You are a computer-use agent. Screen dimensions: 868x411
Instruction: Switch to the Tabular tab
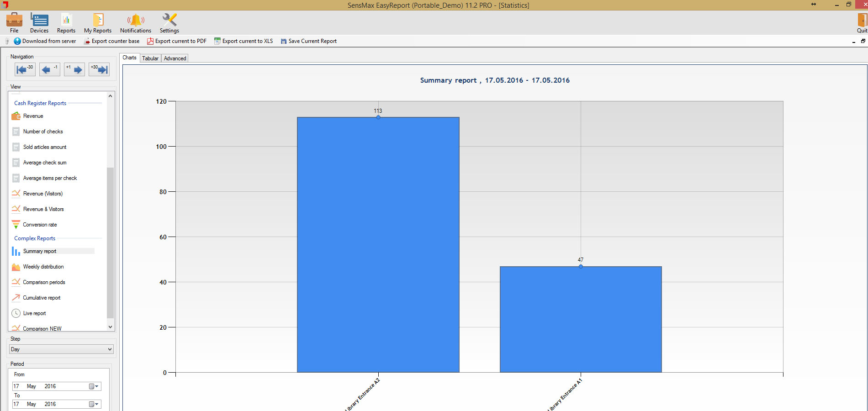(150, 58)
